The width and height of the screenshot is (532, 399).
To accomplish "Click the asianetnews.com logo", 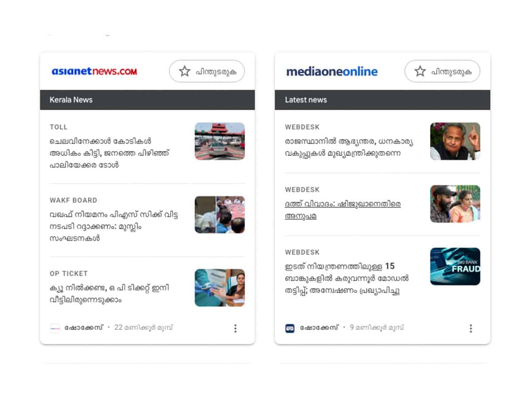I will point(94,71).
